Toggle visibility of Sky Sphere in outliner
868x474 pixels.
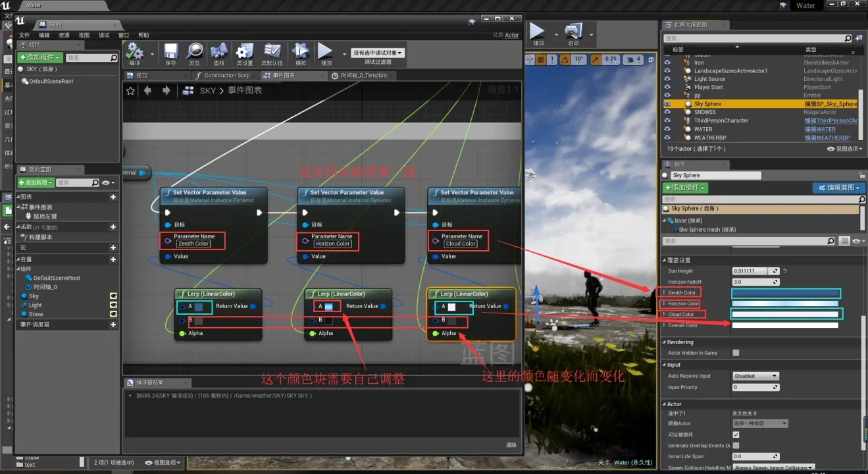667,104
